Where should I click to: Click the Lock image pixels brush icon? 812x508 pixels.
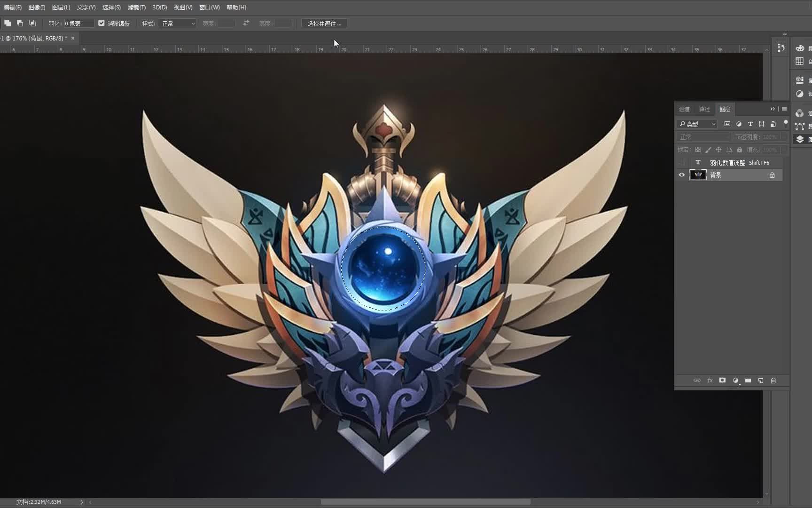point(708,150)
